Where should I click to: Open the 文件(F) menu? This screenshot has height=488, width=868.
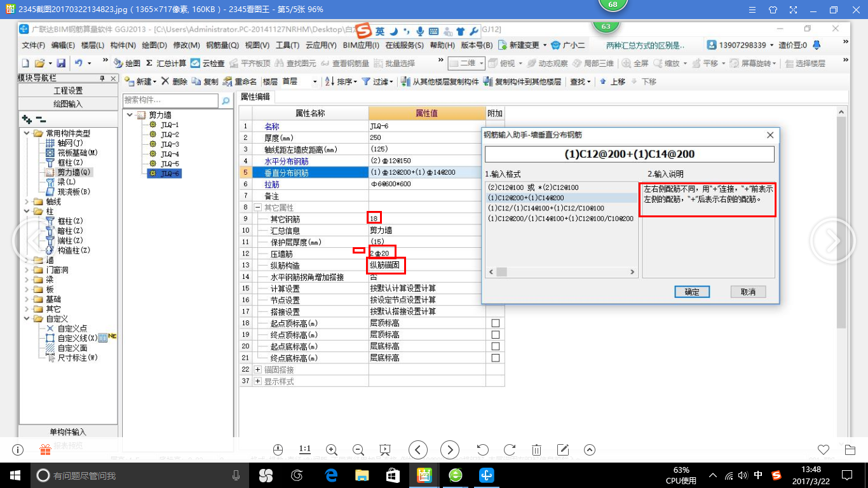click(33, 45)
